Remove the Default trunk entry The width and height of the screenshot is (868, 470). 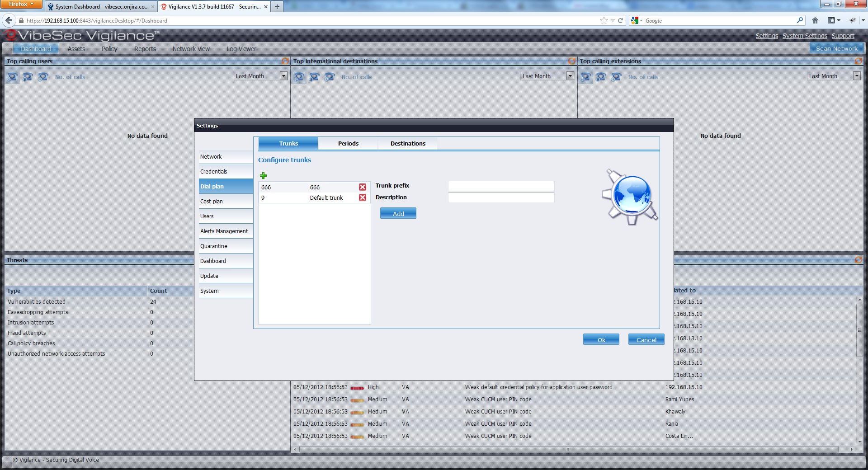[362, 197]
